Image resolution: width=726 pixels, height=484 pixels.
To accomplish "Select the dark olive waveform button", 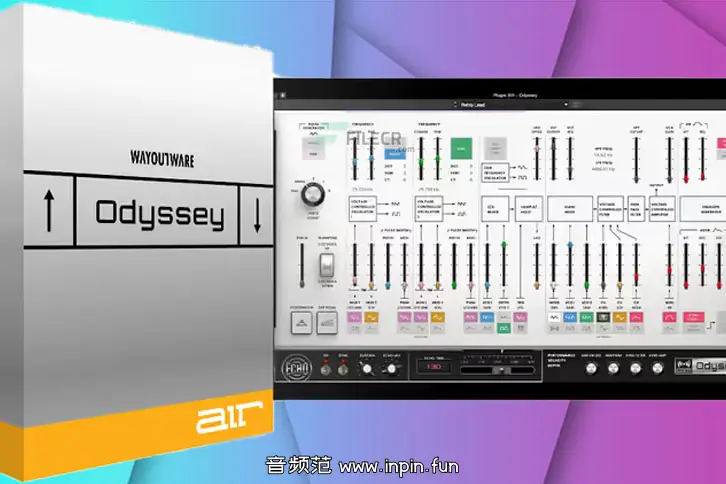I will coord(603,318).
